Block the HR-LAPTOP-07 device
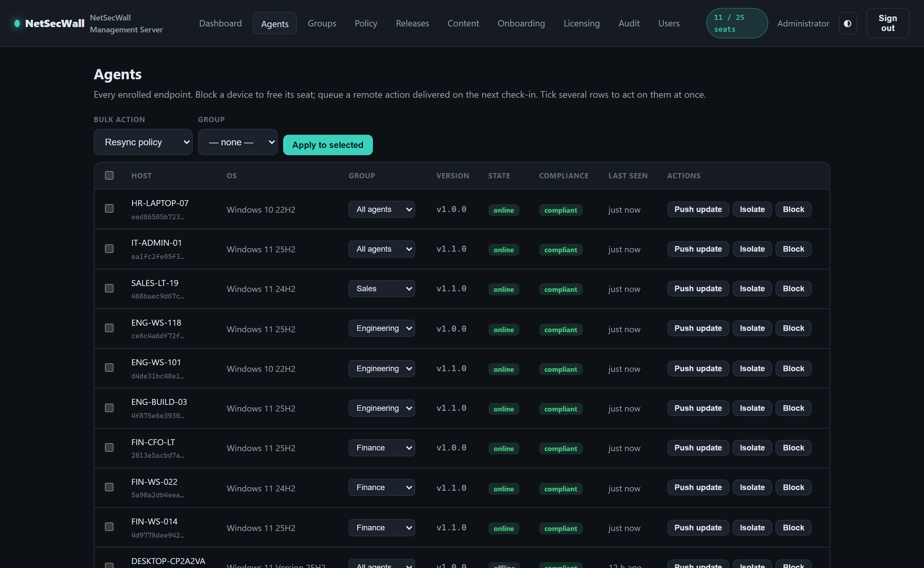Viewport: 924px width, 568px height. 793,209
